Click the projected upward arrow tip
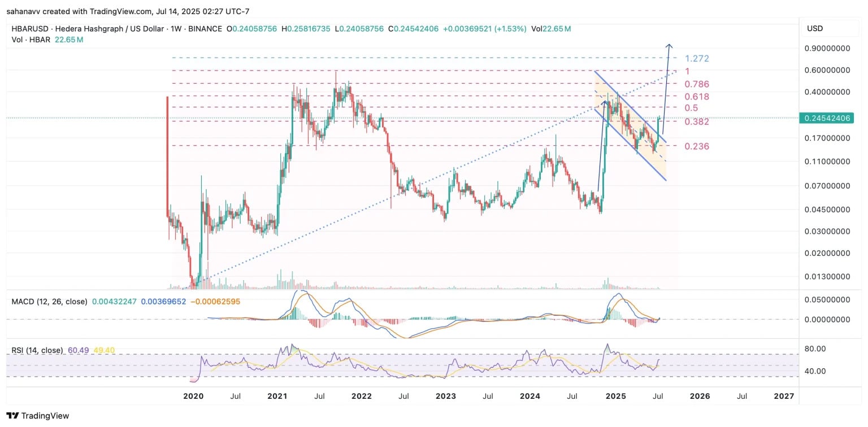The height and width of the screenshot is (427, 868). pyautogui.click(x=670, y=45)
